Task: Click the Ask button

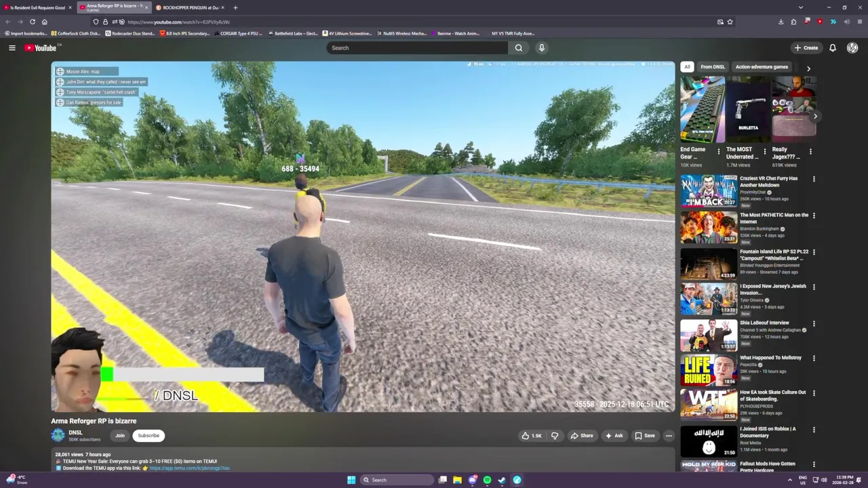Action: [614, 436]
